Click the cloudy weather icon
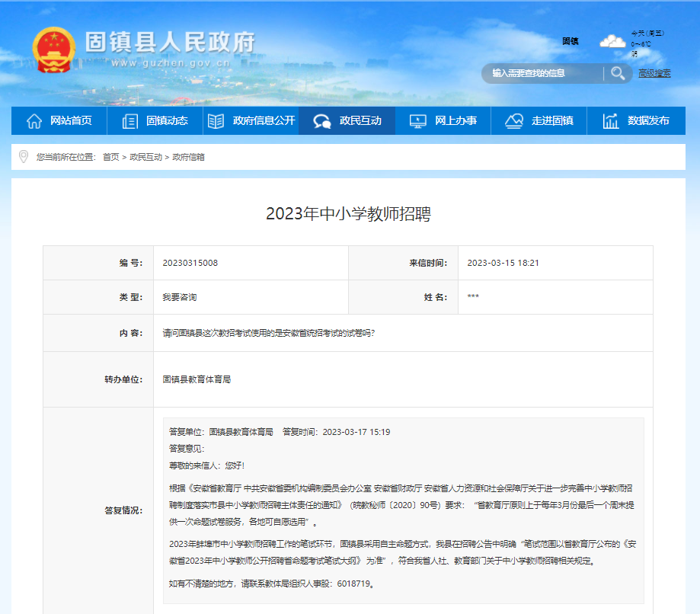The width and height of the screenshot is (700, 614). [612, 42]
